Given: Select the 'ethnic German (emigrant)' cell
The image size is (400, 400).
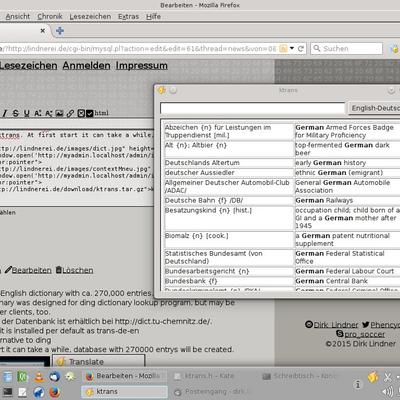Looking at the screenshot, I should tap(347, 173).
